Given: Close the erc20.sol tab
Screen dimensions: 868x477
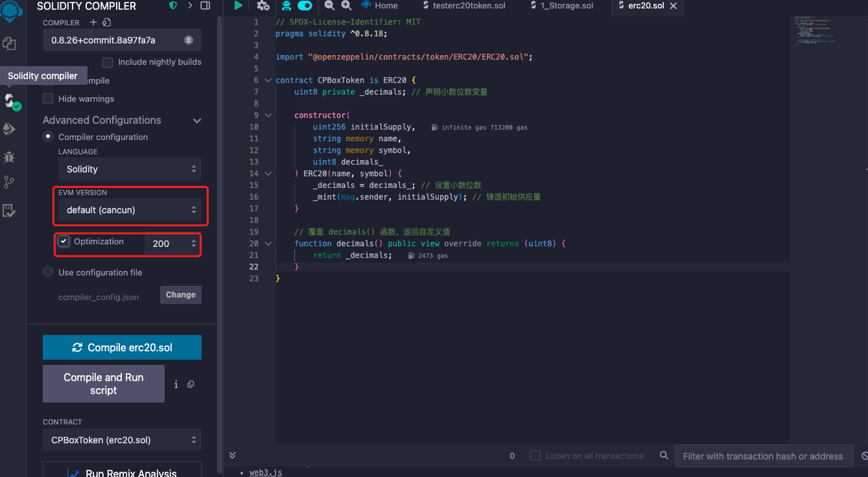Looking at the screenshot, I should click(x=673, y=5).
